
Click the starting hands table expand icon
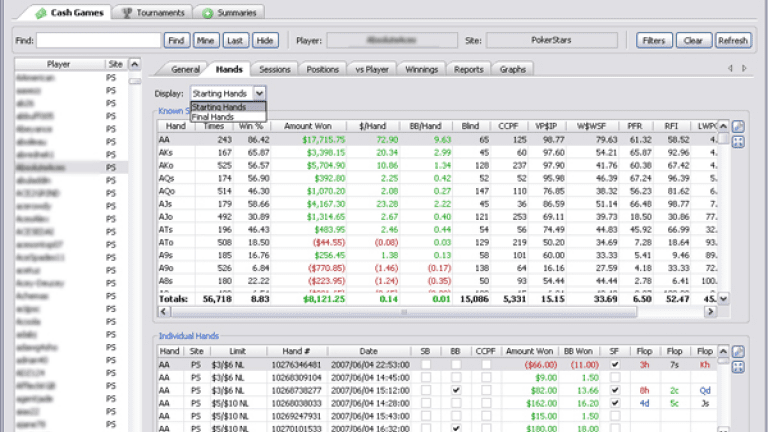[x=738, y=142]
